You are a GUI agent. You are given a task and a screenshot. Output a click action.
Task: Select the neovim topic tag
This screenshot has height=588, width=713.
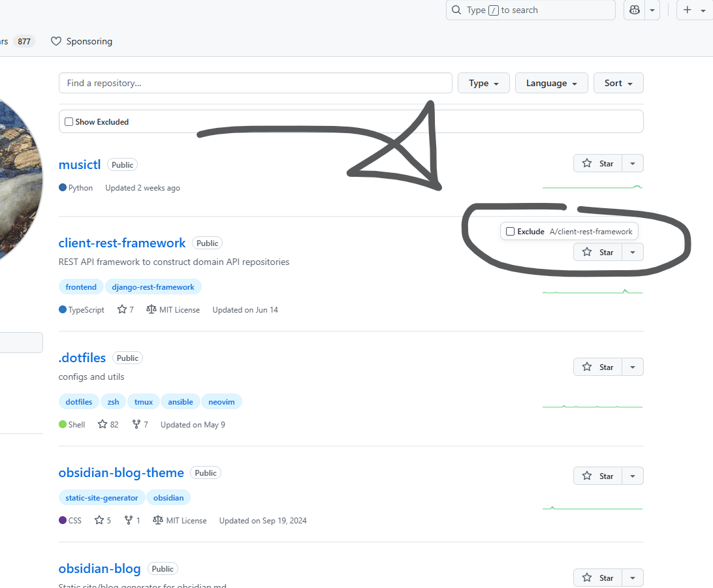pos(221,402)
